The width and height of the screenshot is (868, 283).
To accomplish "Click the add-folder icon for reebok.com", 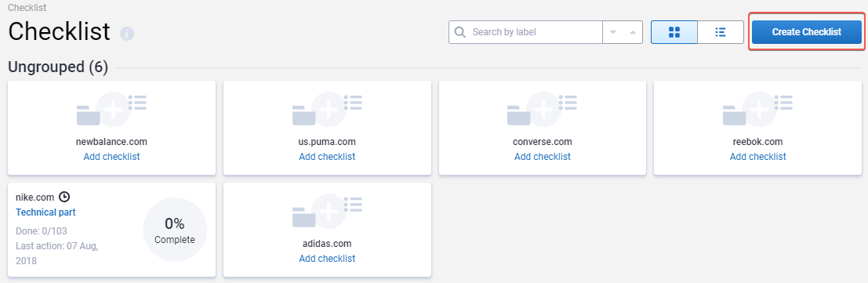I will tap(758, 110).
